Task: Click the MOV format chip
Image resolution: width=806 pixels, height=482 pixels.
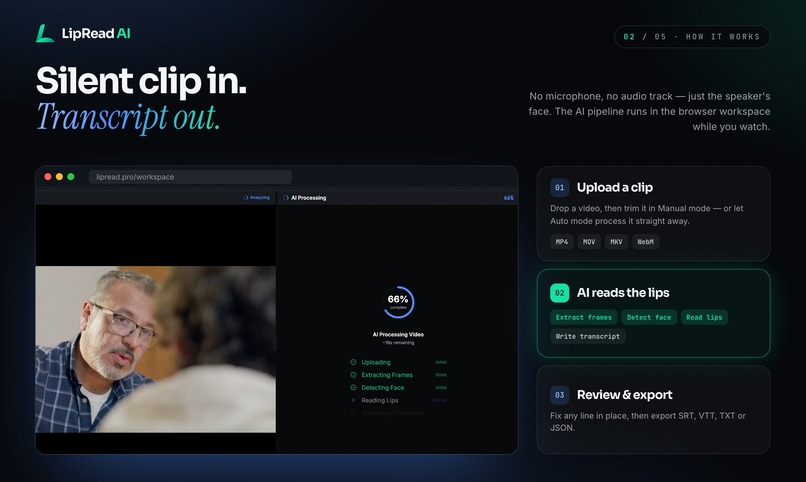Action: pyautogui.click(x=589, y=242)
